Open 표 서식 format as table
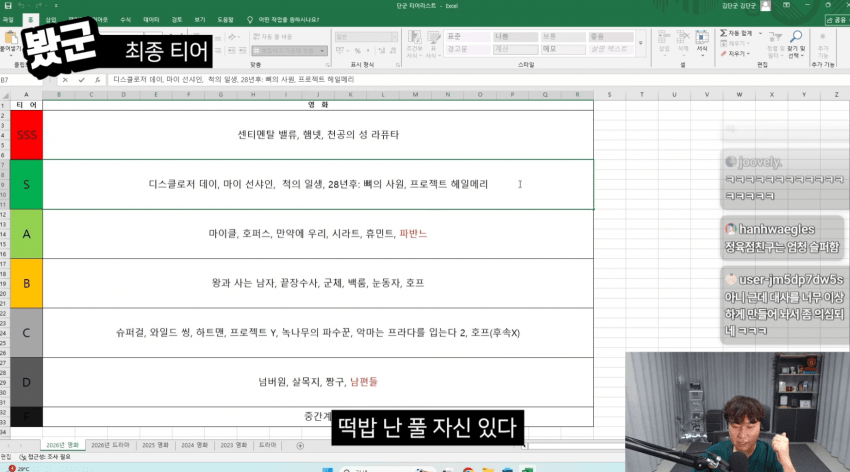The height and width of the screenshot is (472, 850). [433, 44]
